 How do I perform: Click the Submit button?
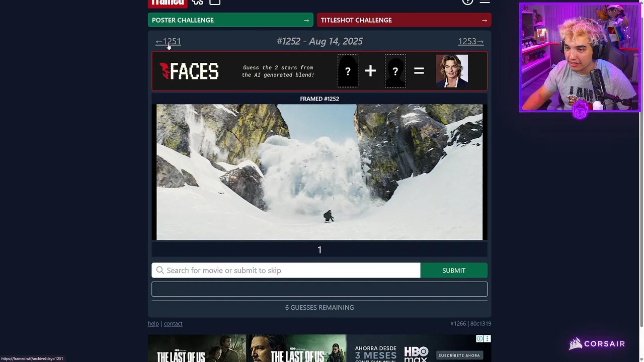454,270
